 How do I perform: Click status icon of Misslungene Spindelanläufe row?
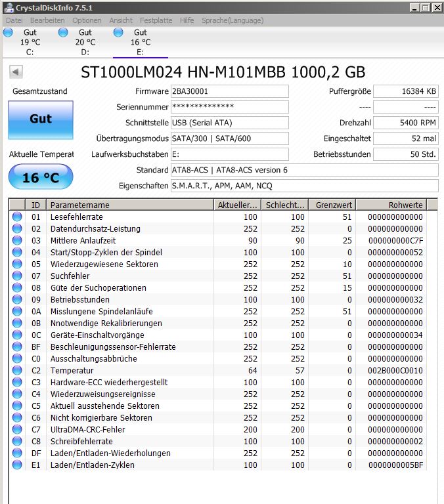17,312
